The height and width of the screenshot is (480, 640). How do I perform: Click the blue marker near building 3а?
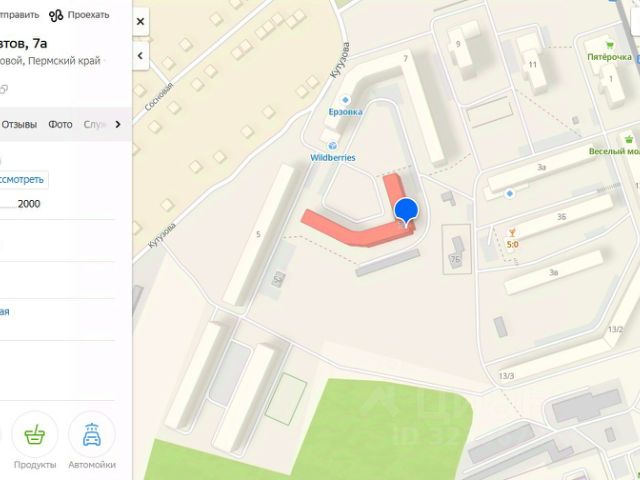click(x=509, y=194)
